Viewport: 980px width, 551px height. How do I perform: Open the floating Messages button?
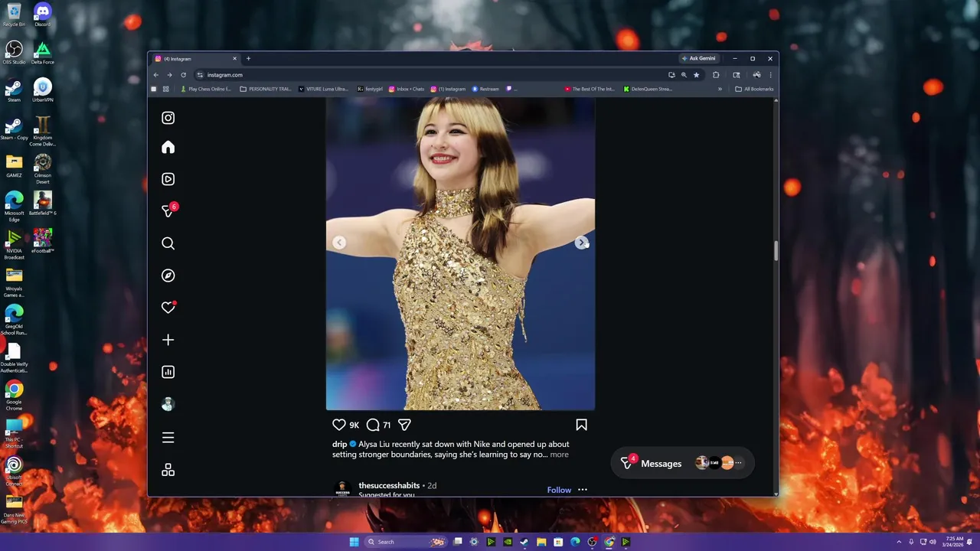[x=683, y=463]
